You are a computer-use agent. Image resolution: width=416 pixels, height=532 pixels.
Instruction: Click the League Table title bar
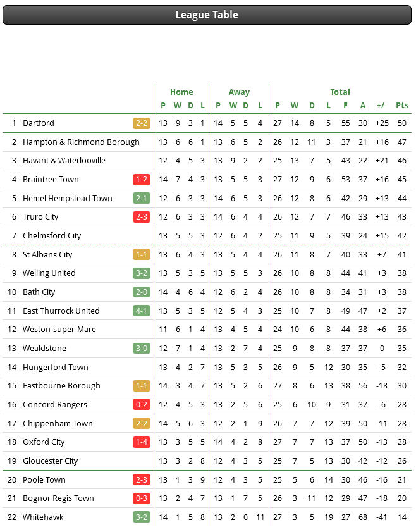click(x=207, y=15)
